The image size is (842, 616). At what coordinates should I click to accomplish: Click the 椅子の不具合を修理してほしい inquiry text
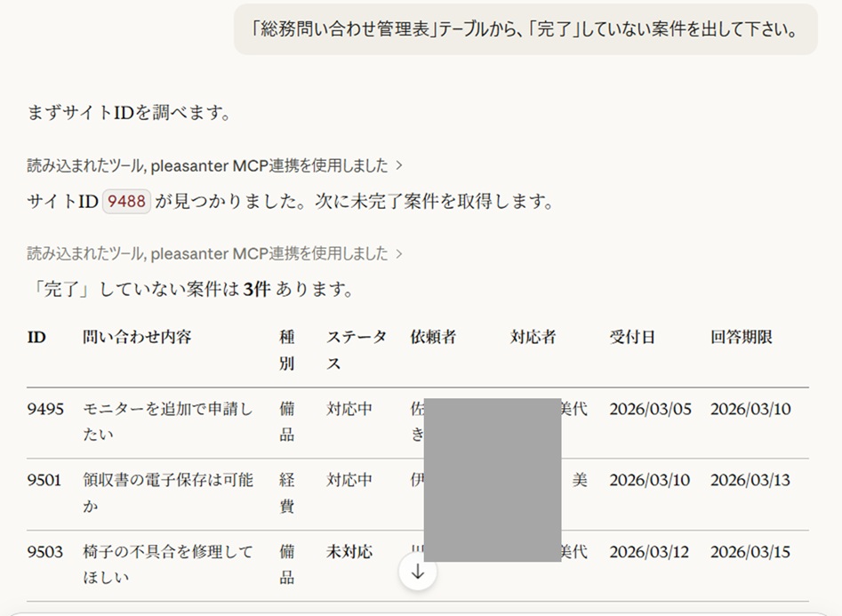tap(167, 564)
